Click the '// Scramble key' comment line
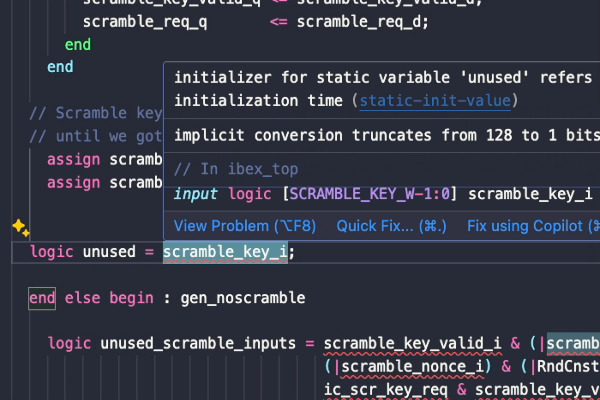 coord(96,113)
